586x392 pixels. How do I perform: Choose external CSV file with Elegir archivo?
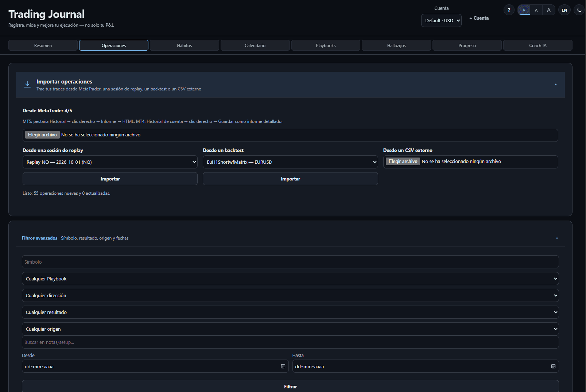pyautogui.click(x=403, y=161)
